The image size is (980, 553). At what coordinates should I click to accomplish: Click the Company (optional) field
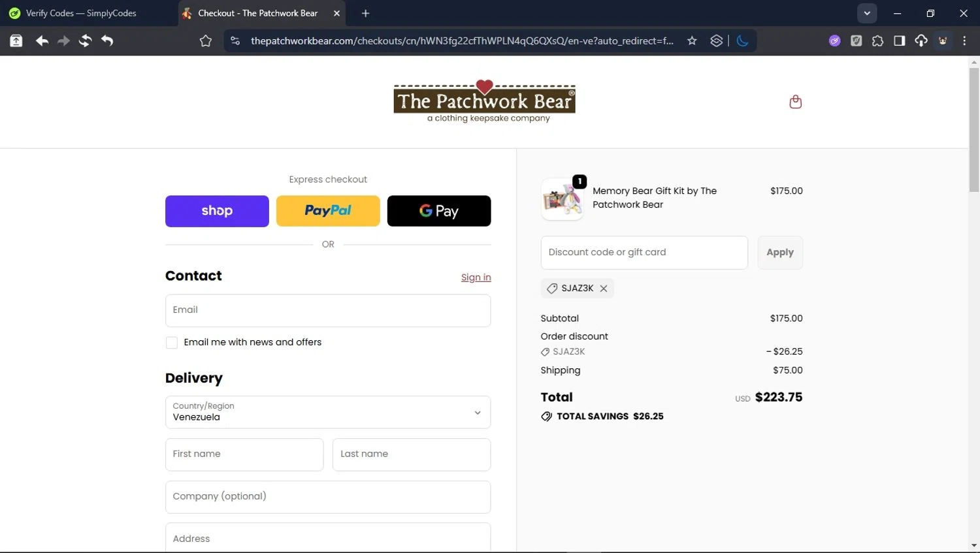click(328, 497)
